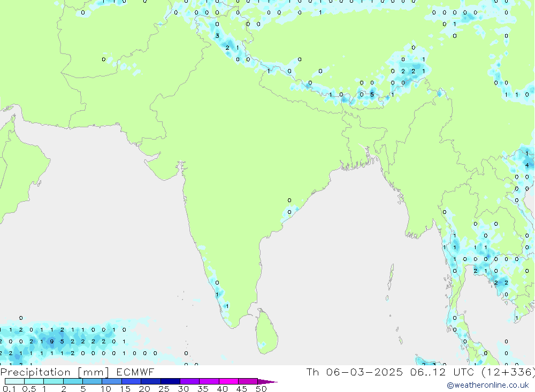The image size is (535, 392).
Task: Click the 0.5 to 1 mm legend swatch
Action: coord(34,381)
